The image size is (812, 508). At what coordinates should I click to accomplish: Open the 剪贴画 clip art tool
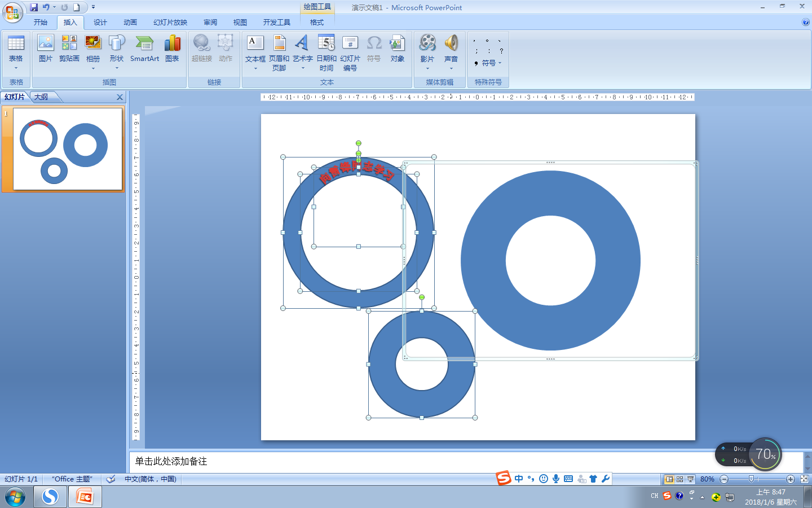tap(69, 49)
